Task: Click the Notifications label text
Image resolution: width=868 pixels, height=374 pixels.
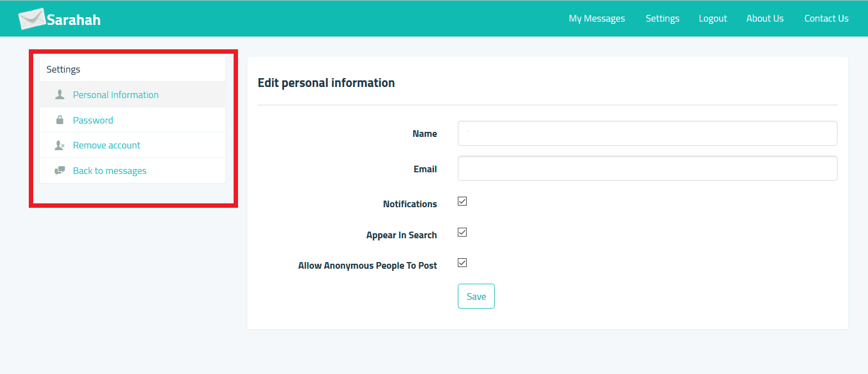Action: (x=410, y=204)
